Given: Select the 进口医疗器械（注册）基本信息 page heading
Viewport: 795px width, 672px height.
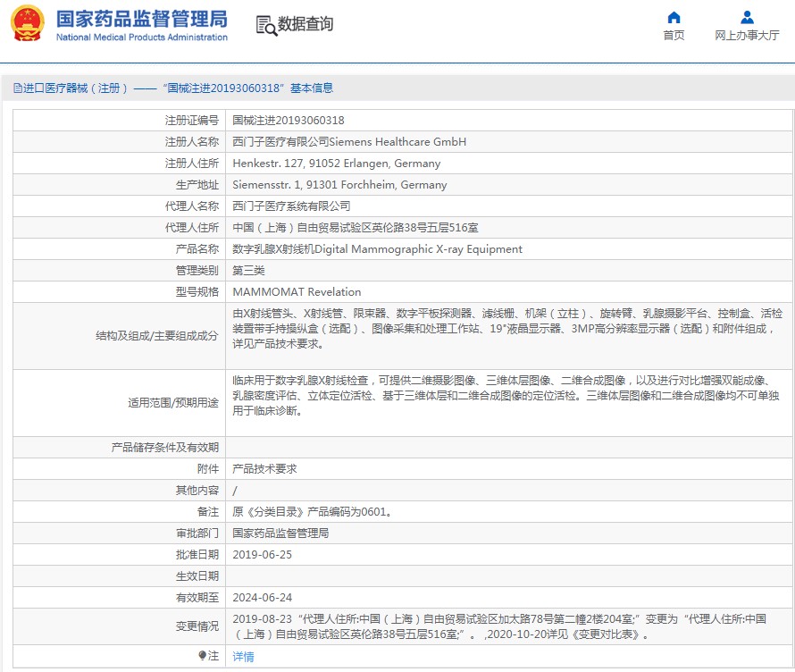Looking at the screenshot, I should (x=173, y=88).
